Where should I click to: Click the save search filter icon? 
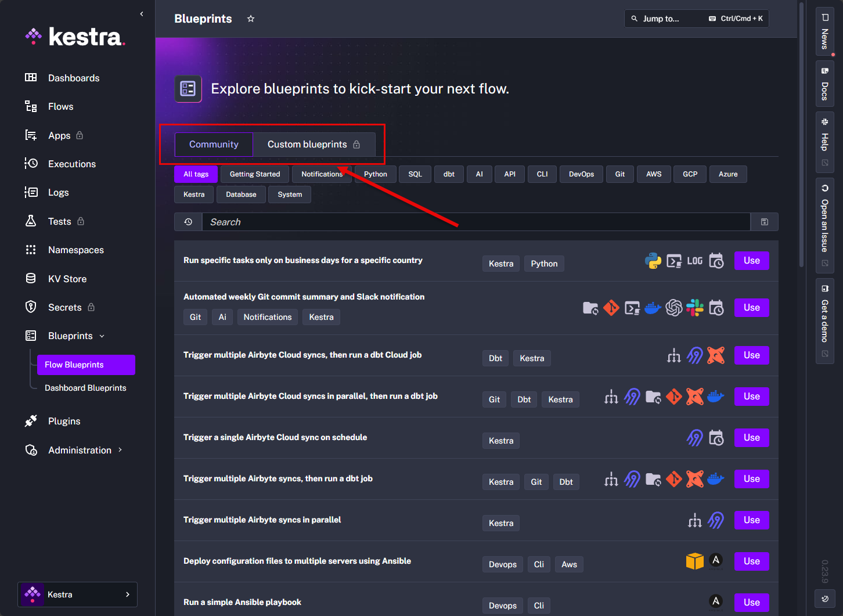(x=765, y=222)
